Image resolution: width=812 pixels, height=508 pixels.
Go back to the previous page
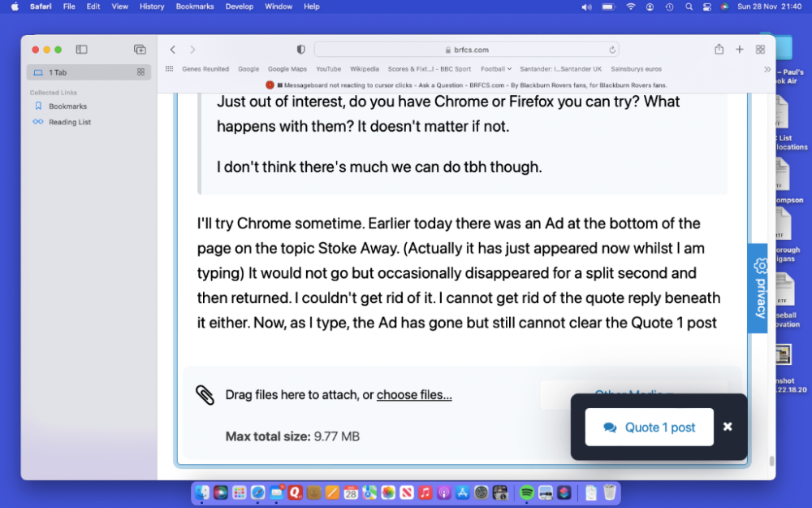(173, 50)
